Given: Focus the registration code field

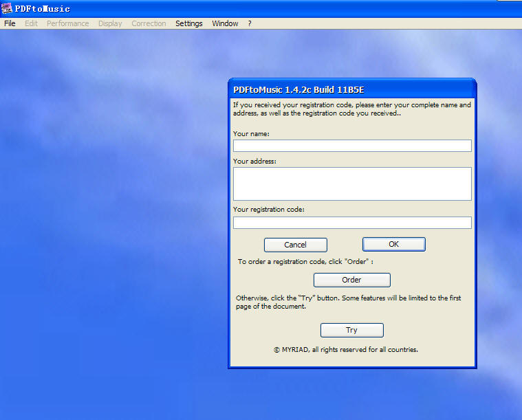Looking at the screenshot, I should pyautogui.click(x=352, y=223).
